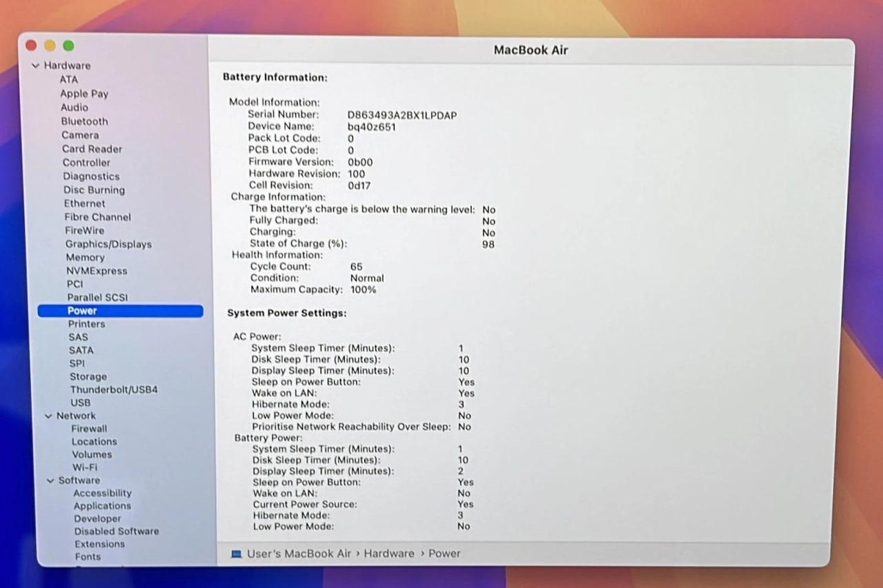Open the Diagnostics item
Image resolution: width=883 pixels, height=588 pixels.
91,176
